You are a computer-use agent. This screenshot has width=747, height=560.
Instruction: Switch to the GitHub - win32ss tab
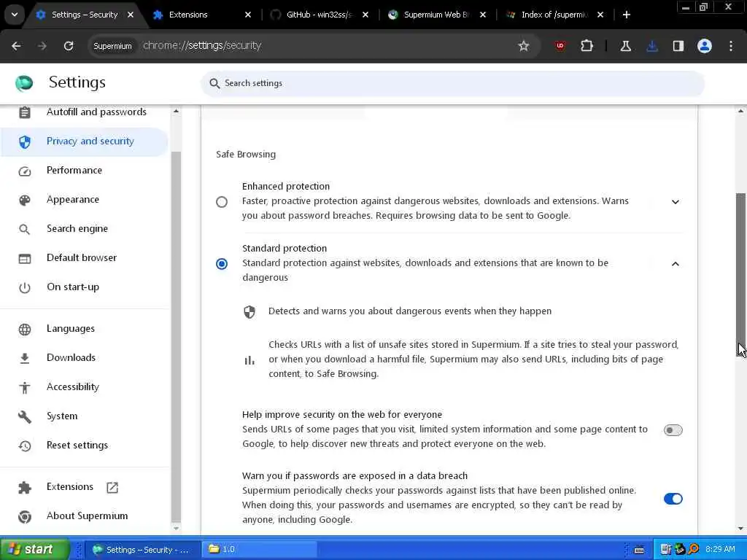click(x=320, y=15)
